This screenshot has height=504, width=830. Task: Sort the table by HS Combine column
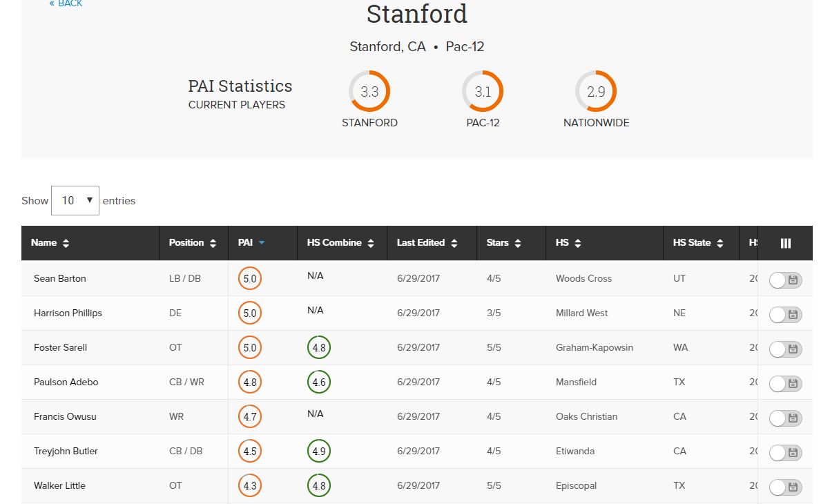coord(341,243)
